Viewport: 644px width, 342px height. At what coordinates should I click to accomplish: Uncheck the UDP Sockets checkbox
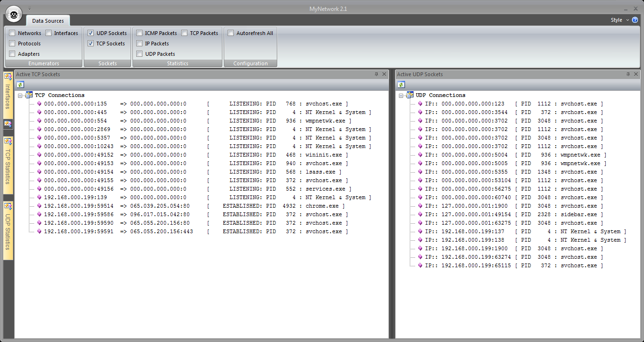tap(91, 33)
